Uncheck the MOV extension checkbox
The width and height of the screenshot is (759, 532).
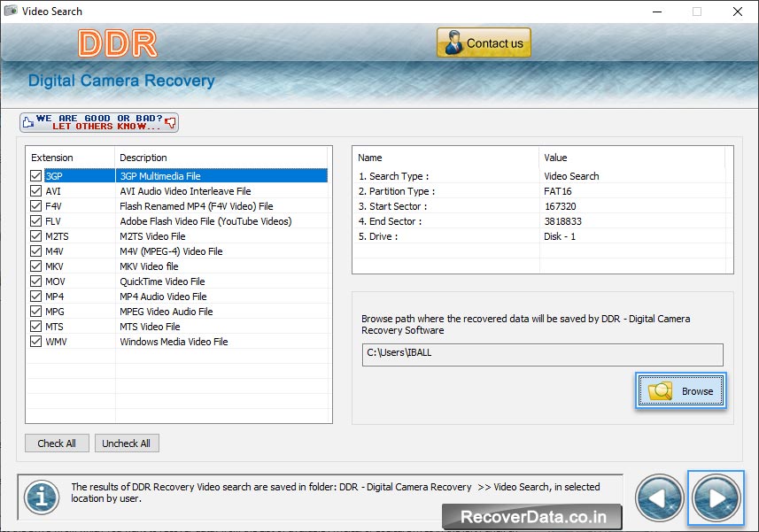[35, 281]
